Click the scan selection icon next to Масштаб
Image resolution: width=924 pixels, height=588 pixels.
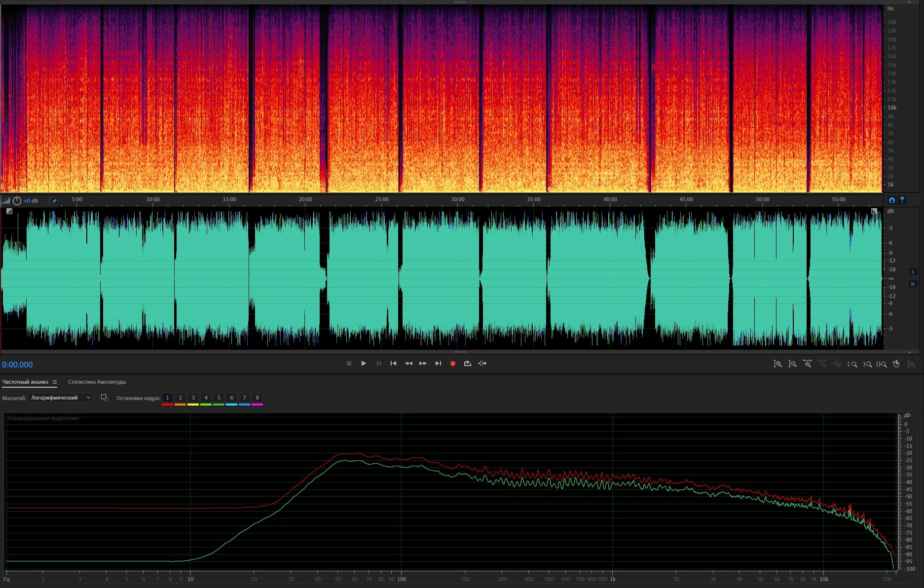pyautogui.click(x=104, y=398)
